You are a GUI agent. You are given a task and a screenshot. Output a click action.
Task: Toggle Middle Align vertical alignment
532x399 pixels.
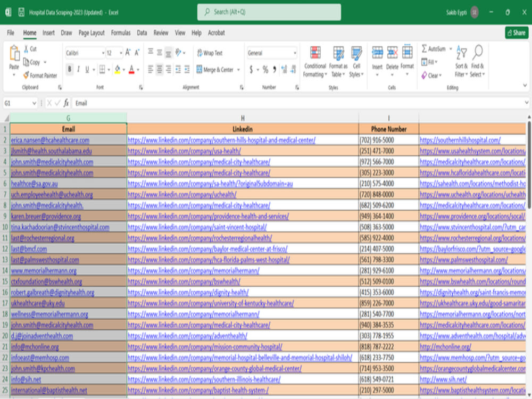pos(160,52)
